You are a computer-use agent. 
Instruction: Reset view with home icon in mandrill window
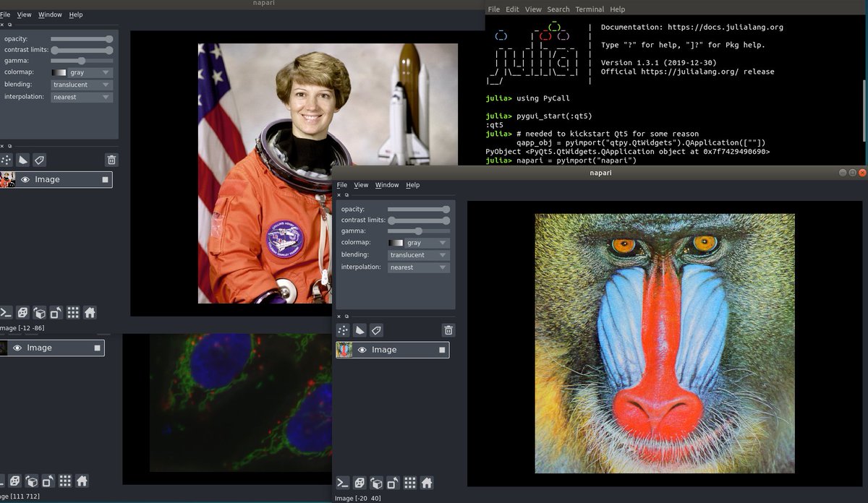tap(427, 483)
